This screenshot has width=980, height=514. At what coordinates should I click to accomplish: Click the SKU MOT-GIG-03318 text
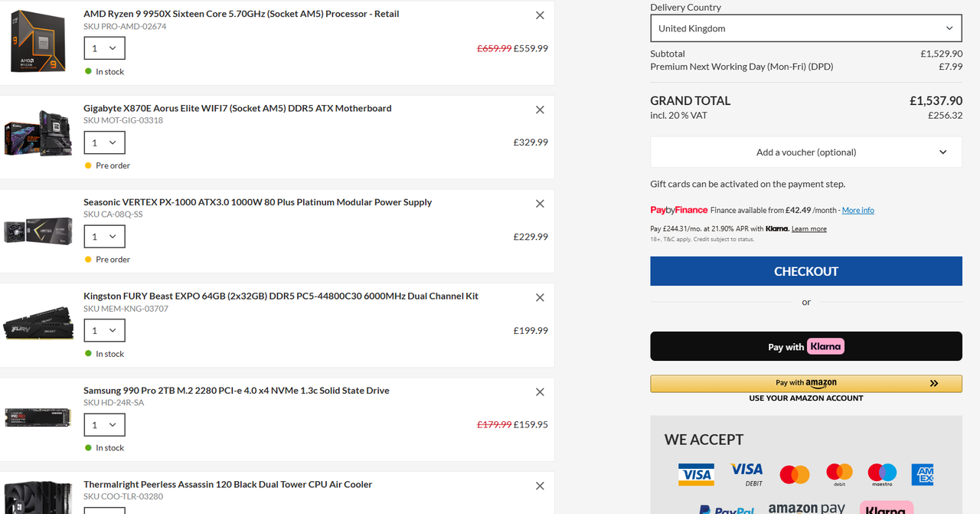123,120
